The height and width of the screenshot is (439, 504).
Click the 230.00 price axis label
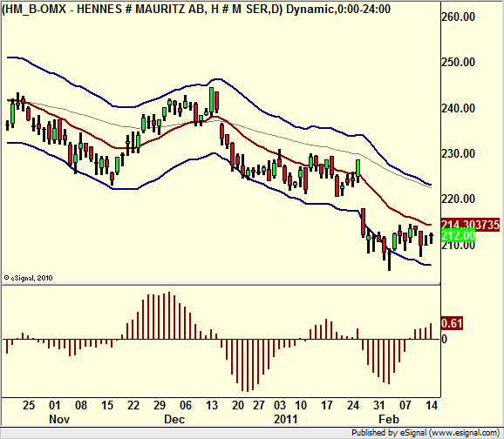coord(458,153)
